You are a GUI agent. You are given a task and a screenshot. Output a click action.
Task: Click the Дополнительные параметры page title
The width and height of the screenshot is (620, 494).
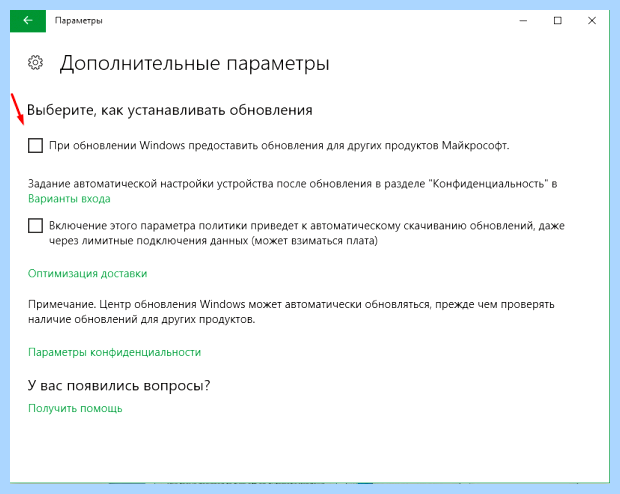coord(195,63)
